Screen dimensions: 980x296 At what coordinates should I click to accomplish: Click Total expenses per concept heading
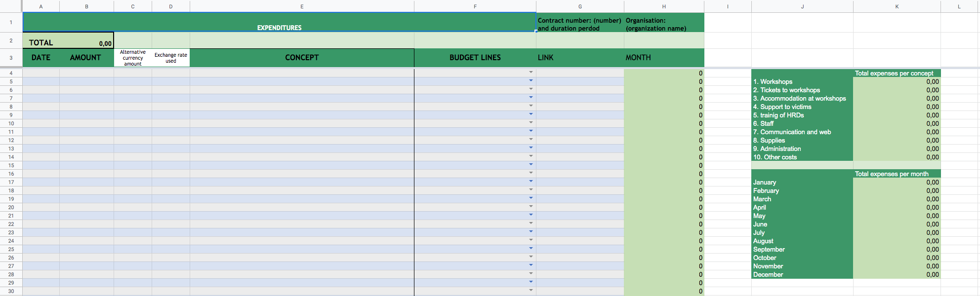(894, 73)
